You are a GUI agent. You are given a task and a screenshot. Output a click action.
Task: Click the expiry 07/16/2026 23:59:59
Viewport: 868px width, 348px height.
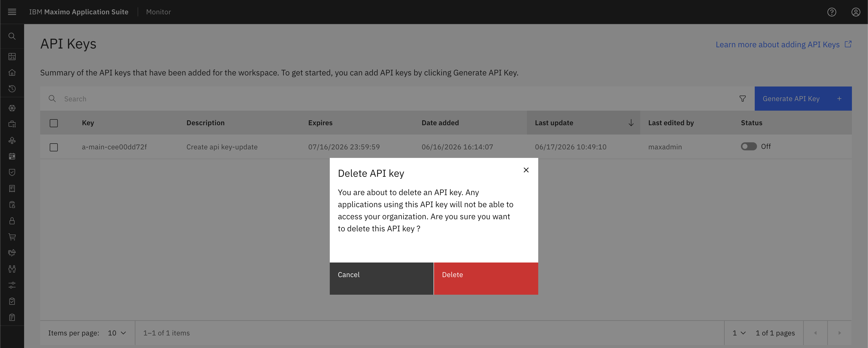[344, 147]
